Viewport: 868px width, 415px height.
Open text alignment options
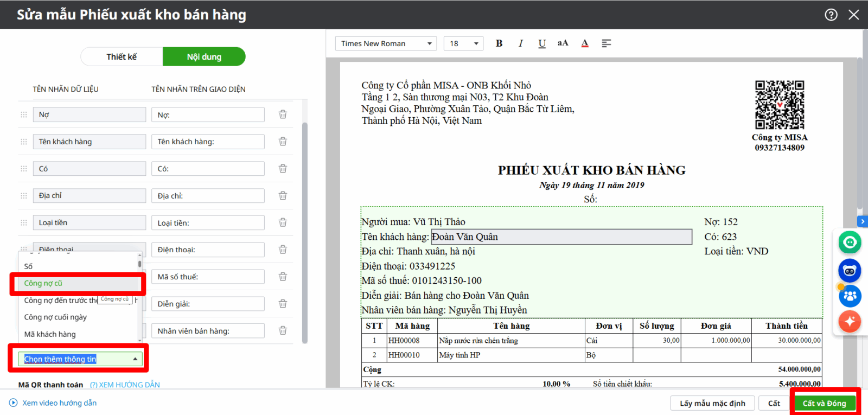coord(607,43)
